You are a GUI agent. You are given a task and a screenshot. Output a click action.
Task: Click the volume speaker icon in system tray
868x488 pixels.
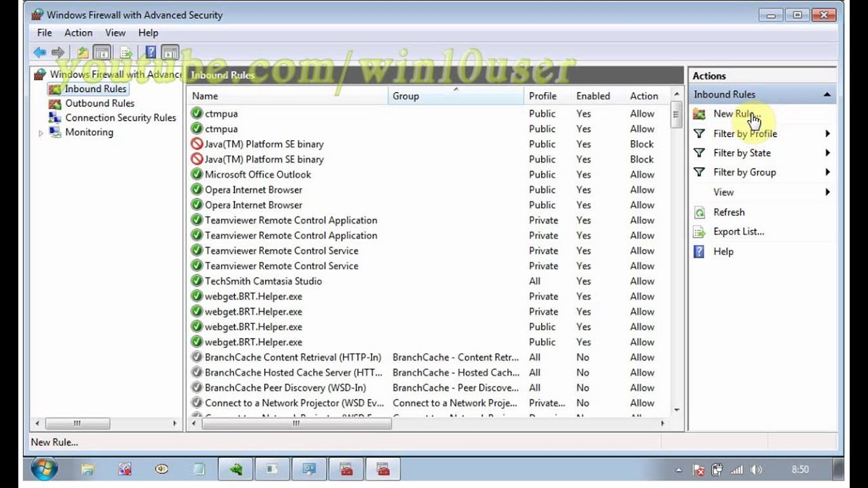coord(757,469)
